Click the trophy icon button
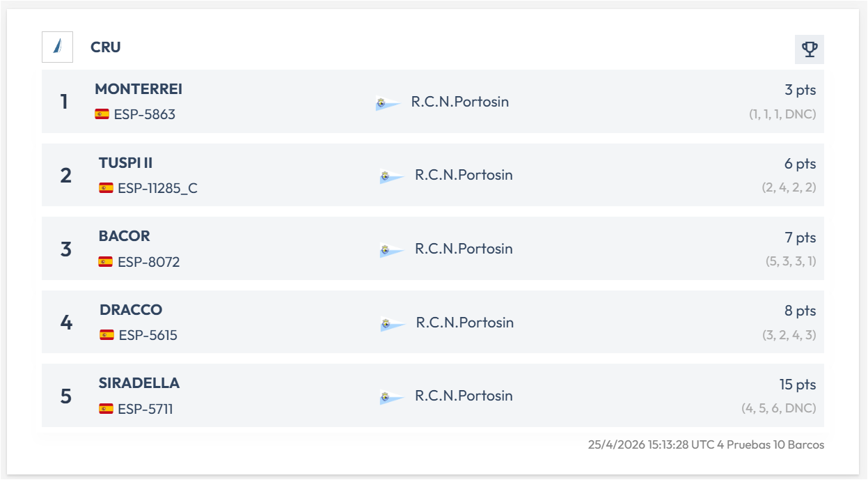868x480 pixels. point(809,49)
